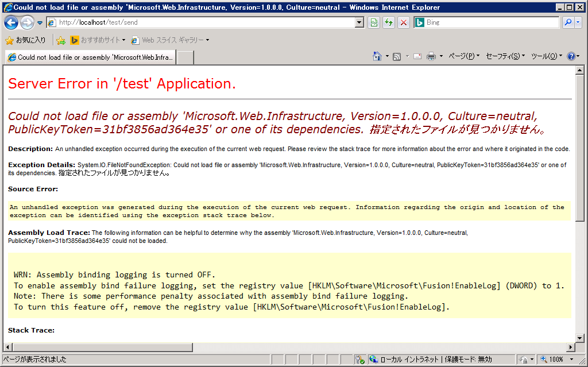Image resolution: width=588 pixels, height=367 pixels.
Task: Open the search provider dropdown arrow
Action: coord(578,22)
